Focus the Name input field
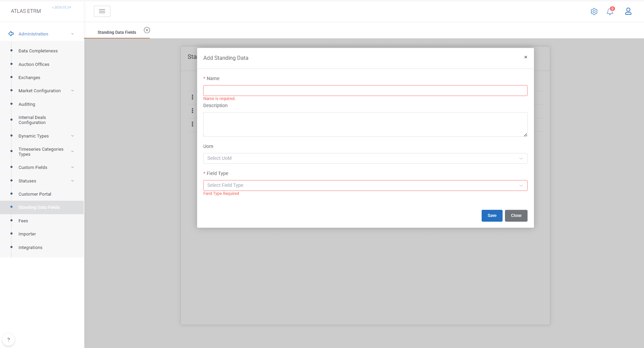 pos(365,91)
